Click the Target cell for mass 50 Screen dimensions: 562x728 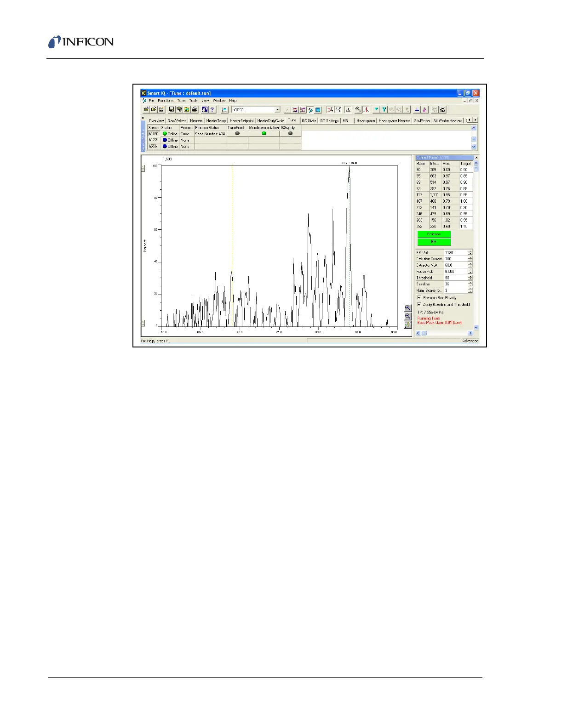click(466, 170)
